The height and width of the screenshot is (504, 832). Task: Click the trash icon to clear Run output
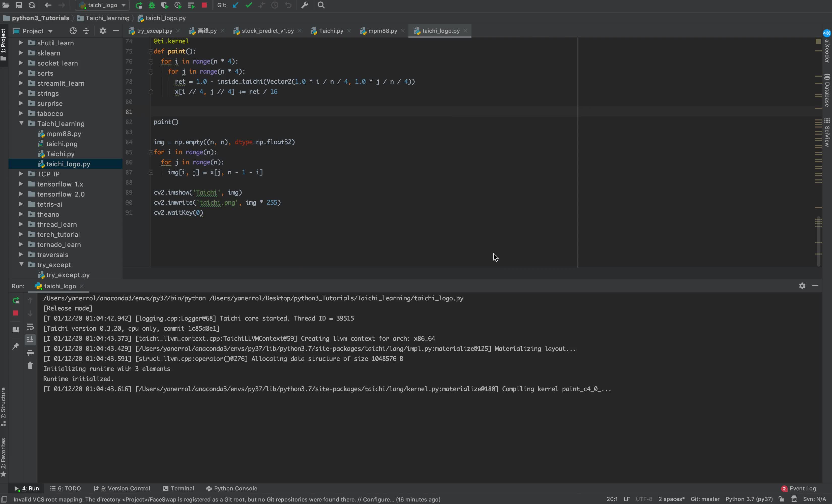pyautogui.click(x=30, y=366)
